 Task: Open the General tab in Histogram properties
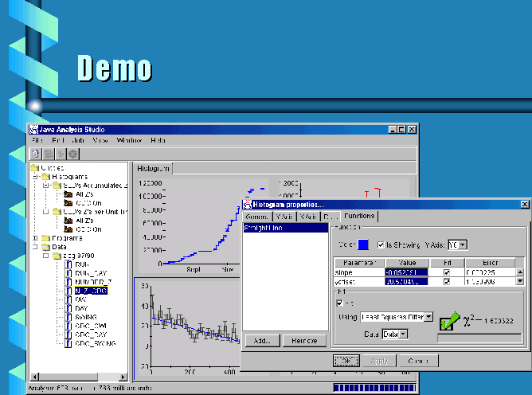tap(256, 217)
